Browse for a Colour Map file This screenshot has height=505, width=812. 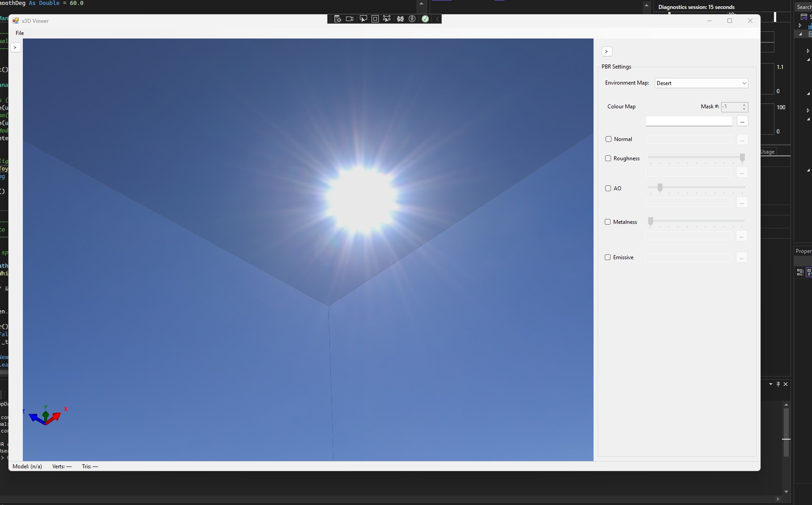pyautogui.click(x=742, y=121)
